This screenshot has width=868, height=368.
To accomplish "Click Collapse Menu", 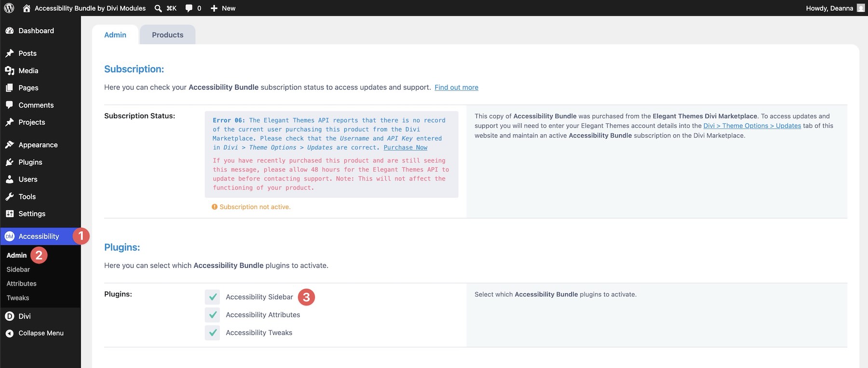I will tap(41, 333).
